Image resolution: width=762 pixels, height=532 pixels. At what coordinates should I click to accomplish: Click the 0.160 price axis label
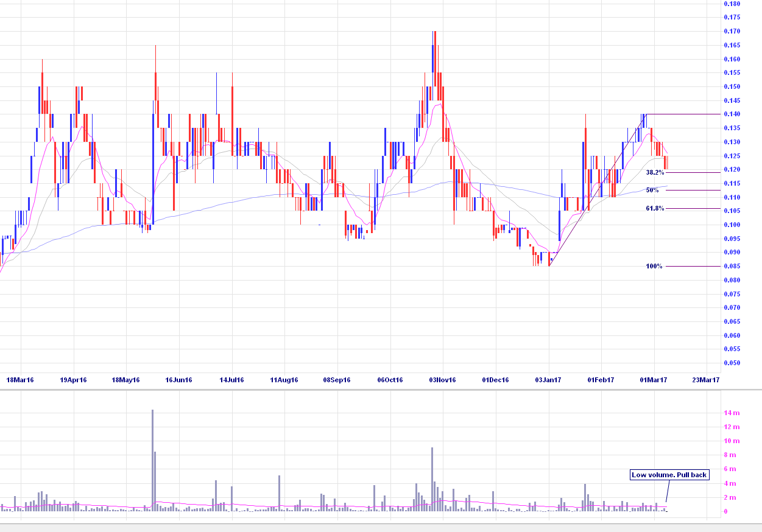click(x=732, y=59)
